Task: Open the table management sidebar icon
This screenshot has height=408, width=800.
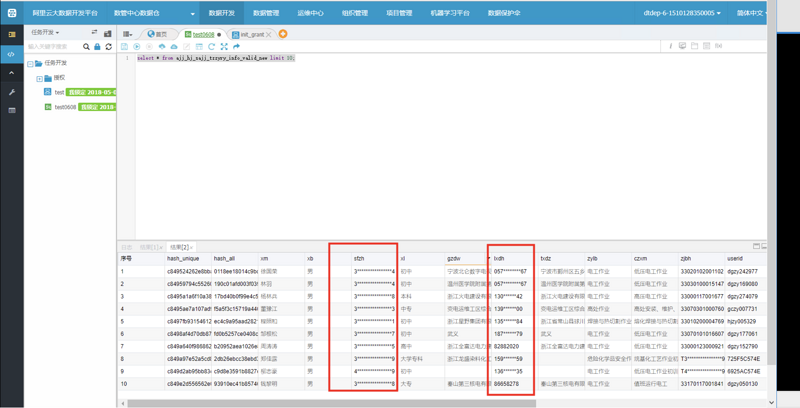Action: (x=12, y=110)
